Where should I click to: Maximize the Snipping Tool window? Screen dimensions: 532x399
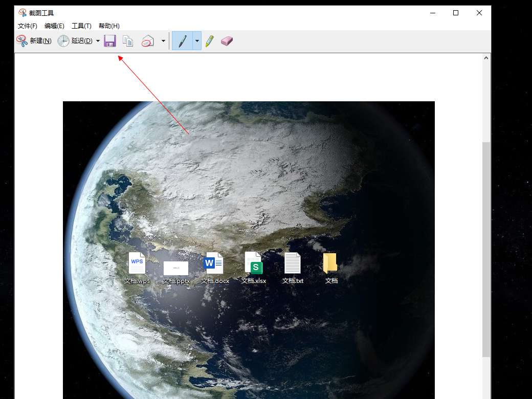coord(456,13)
